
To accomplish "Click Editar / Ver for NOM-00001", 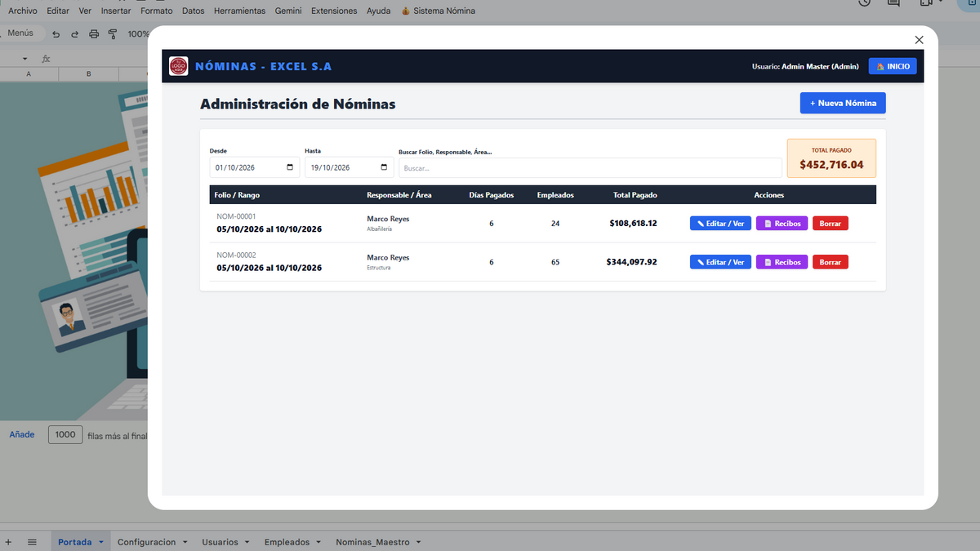I will point(720,223).
